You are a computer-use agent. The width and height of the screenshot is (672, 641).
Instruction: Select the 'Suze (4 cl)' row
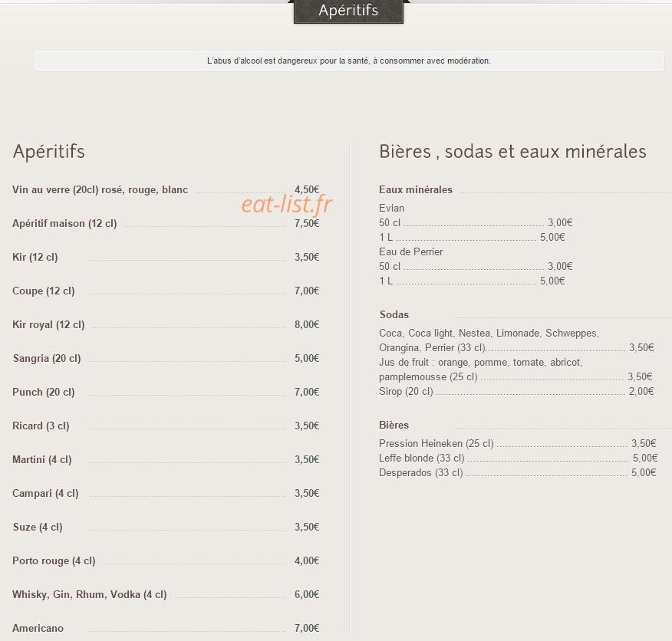[166, 527]
